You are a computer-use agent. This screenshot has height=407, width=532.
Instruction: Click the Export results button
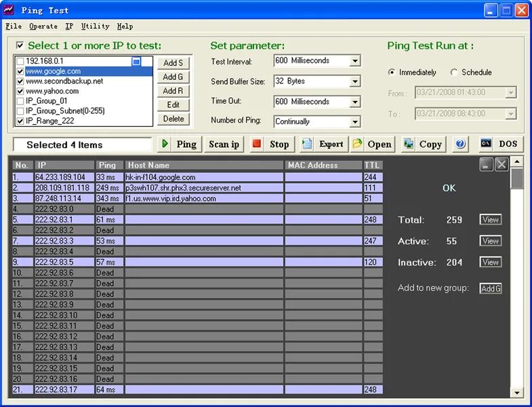(x=324, y=144)
